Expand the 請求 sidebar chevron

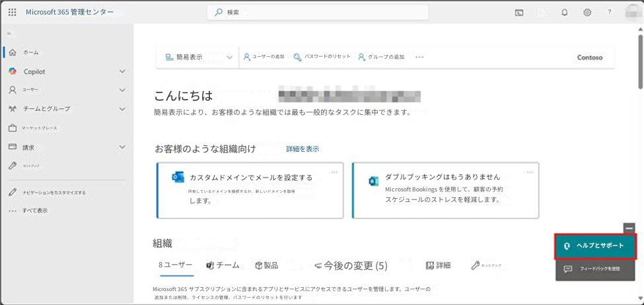pos(122,147)
